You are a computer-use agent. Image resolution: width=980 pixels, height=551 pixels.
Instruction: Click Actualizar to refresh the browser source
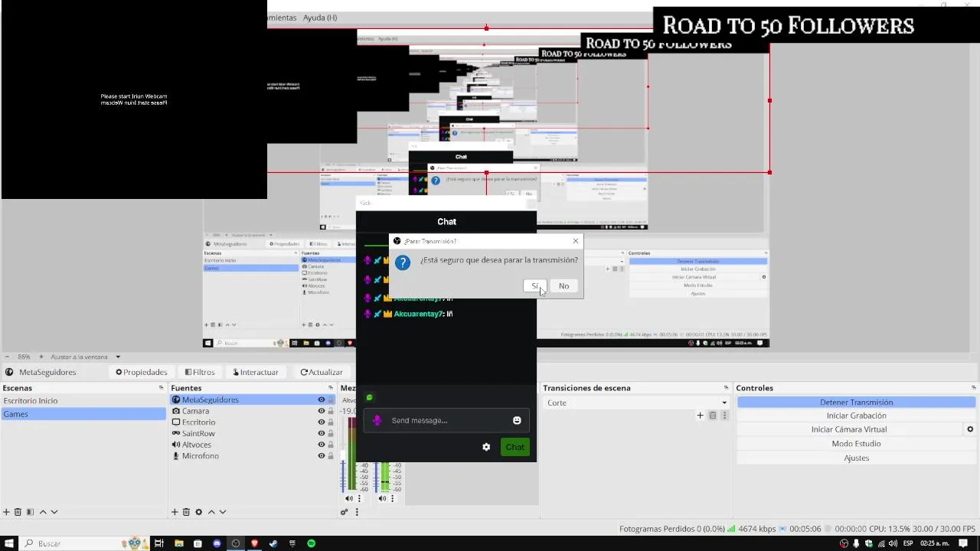coord(322,372)
